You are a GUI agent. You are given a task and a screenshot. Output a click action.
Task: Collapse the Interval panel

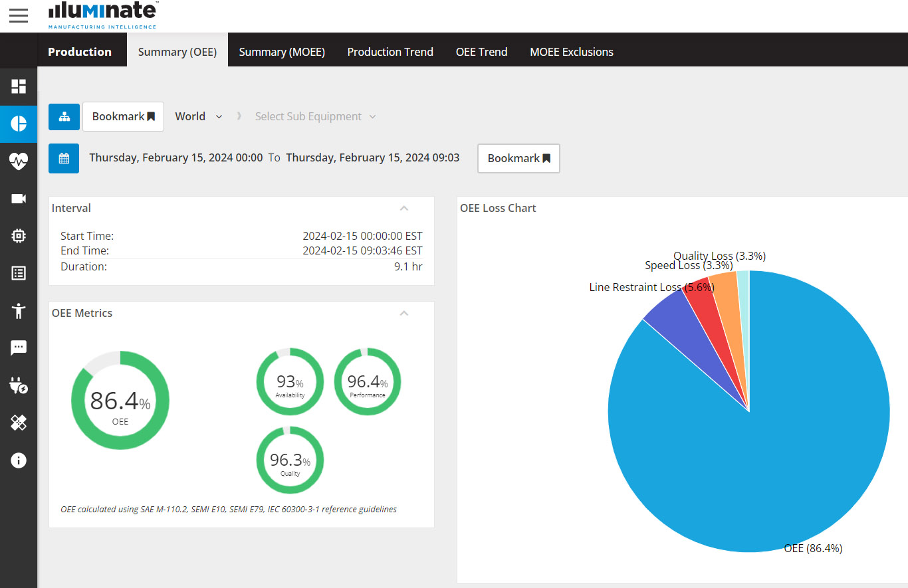404,208
